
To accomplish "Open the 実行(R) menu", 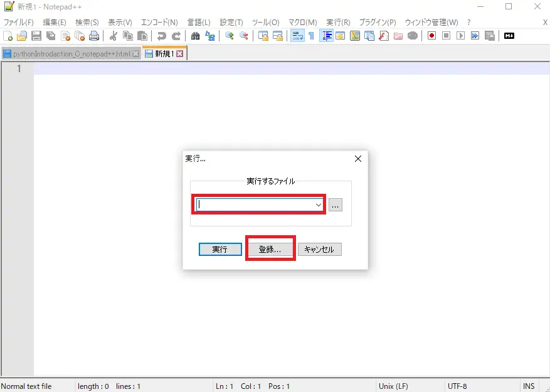I will (338, 23).
